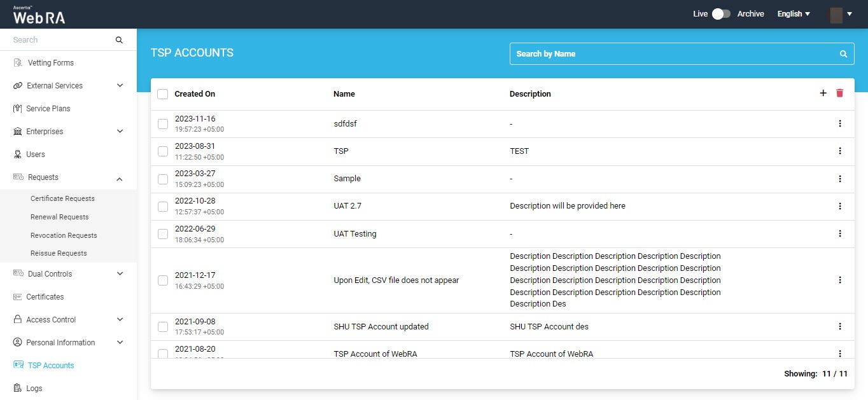Check the select-all checkbox in table header
Viewport: 868px width, 400px height.
163,94
